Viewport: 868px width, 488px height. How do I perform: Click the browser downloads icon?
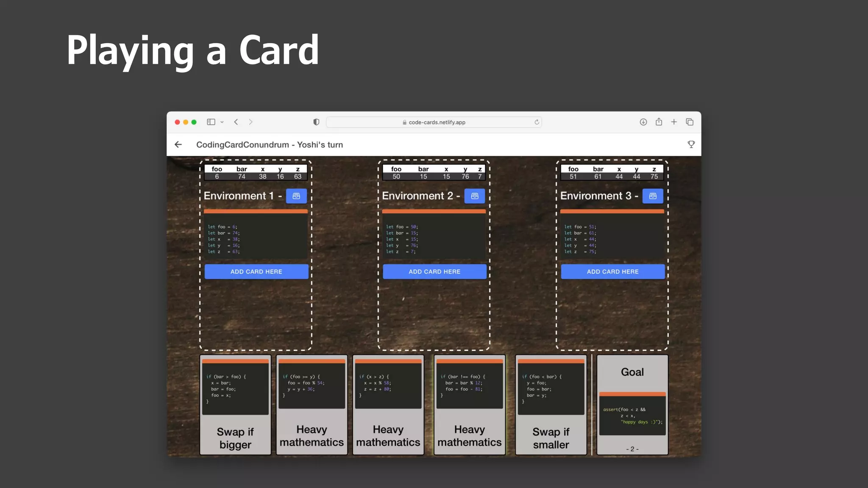[x=643, y=122]
